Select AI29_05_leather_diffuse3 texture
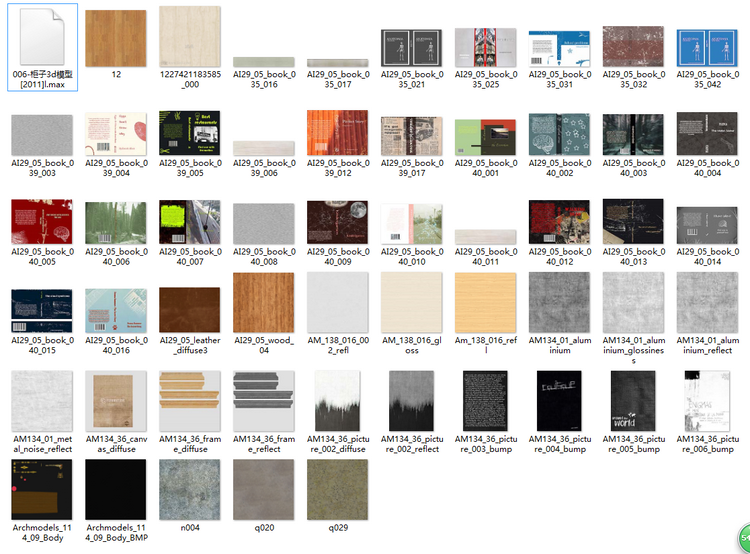The image size is (750, 554). pos(190,310)
